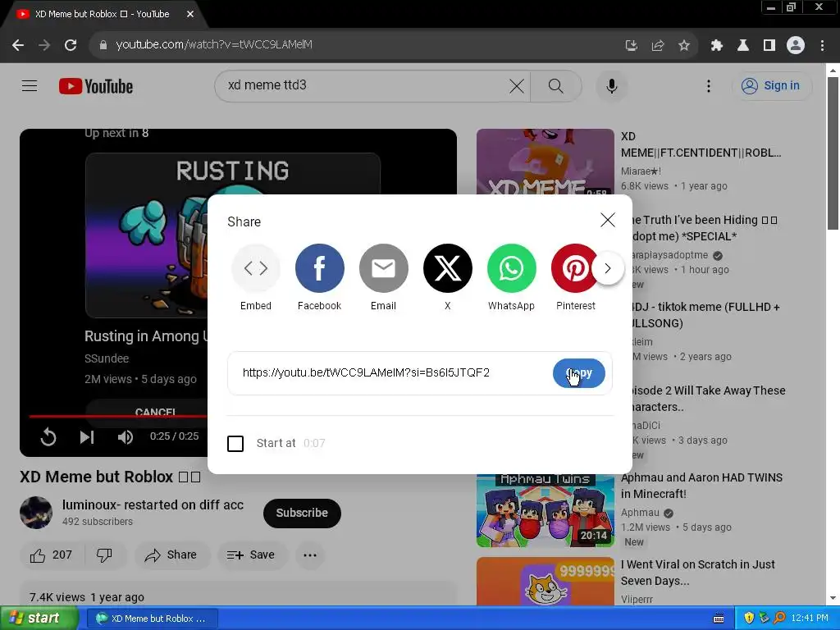Open the on-screen keyboard tray icon
Viewport: 840px width, 630px height.
click(x=719, y=619)
